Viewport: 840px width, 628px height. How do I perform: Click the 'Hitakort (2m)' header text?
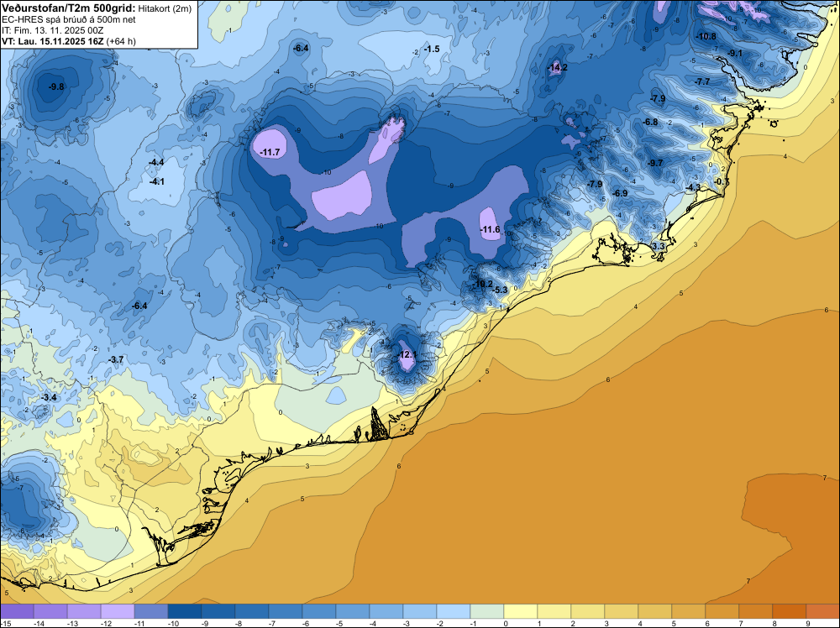(x=165, y=8)
